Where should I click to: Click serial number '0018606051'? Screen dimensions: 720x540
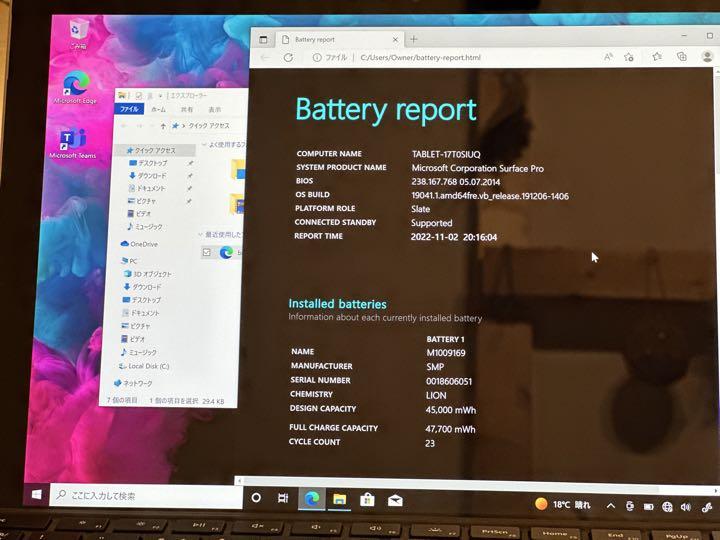449,381
